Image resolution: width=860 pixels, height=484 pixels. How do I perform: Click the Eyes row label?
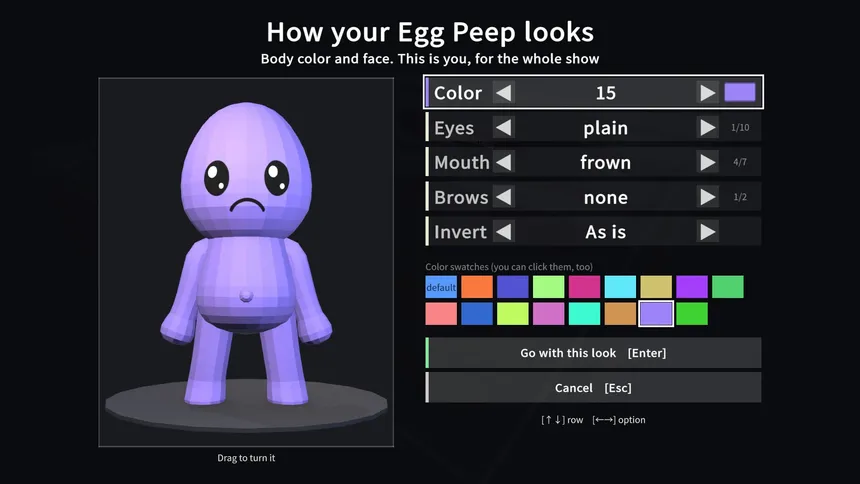coord(454,128)
